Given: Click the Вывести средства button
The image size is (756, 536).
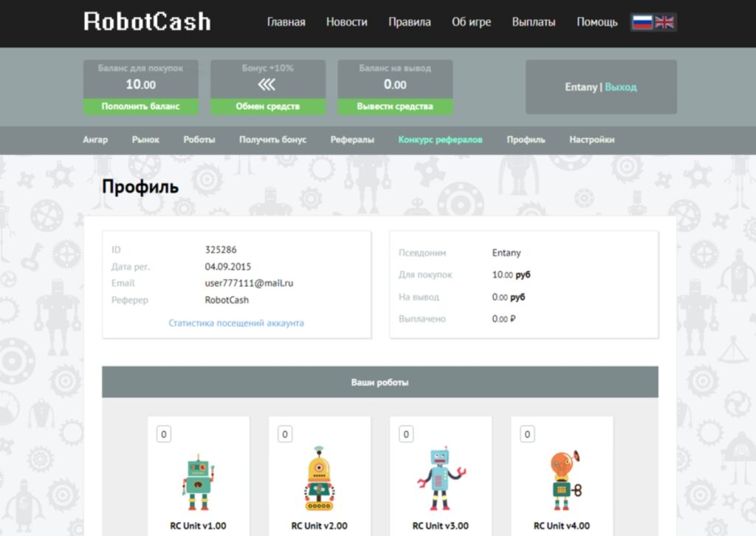Looking at the screenshot, I should pyautogui.click(x=395, y=106).
